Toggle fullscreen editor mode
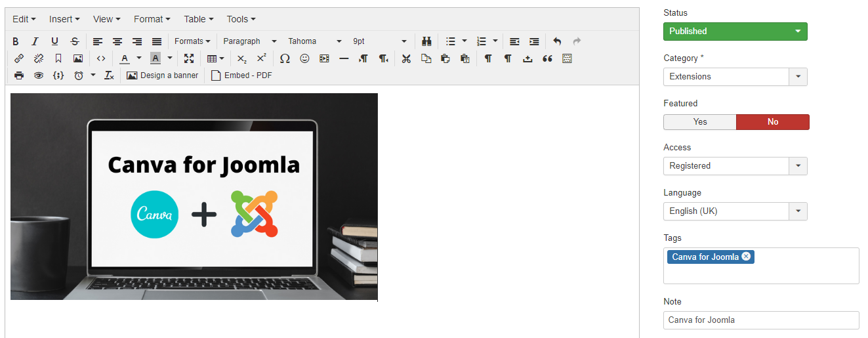 pos(189,58)
